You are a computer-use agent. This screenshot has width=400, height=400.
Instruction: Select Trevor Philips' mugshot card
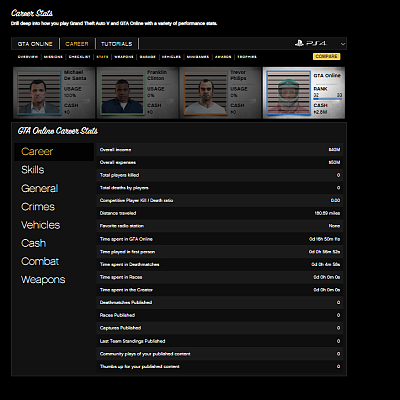coord(220,93)
